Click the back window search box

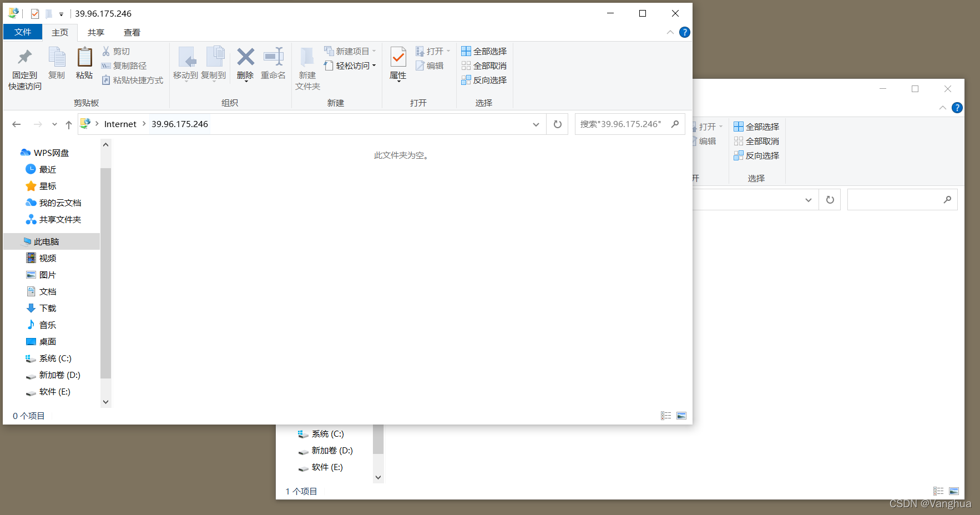coord(902,200)
